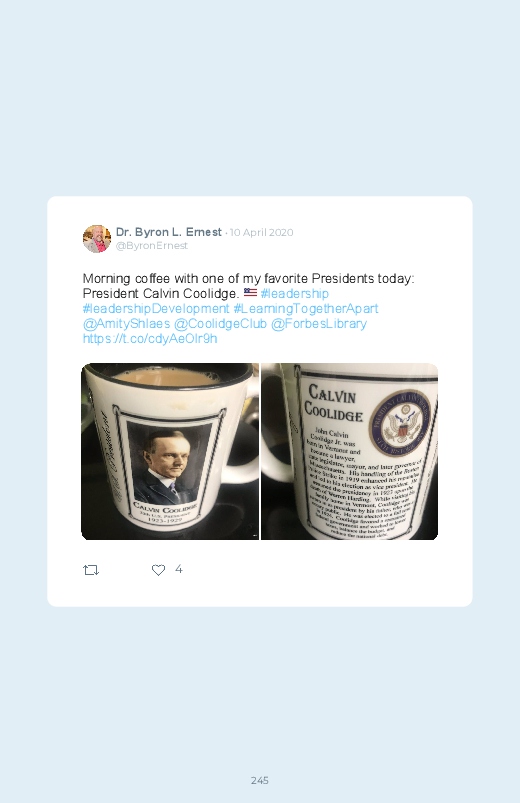520x803 pixels.
Task: Click the presidential seal on mug photo
Action: point(400,424)
